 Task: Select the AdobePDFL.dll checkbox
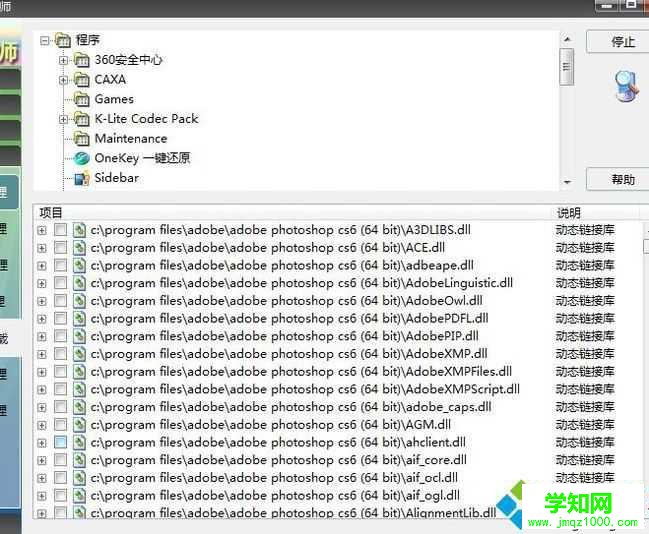coord(60,319)
